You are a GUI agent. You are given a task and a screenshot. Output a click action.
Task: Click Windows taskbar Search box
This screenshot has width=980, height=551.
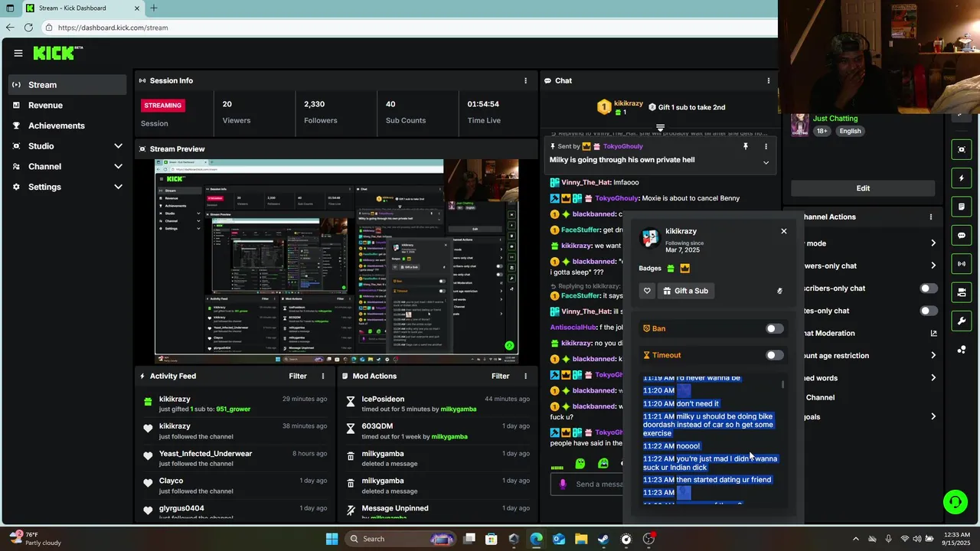click(x=400, y=539)
